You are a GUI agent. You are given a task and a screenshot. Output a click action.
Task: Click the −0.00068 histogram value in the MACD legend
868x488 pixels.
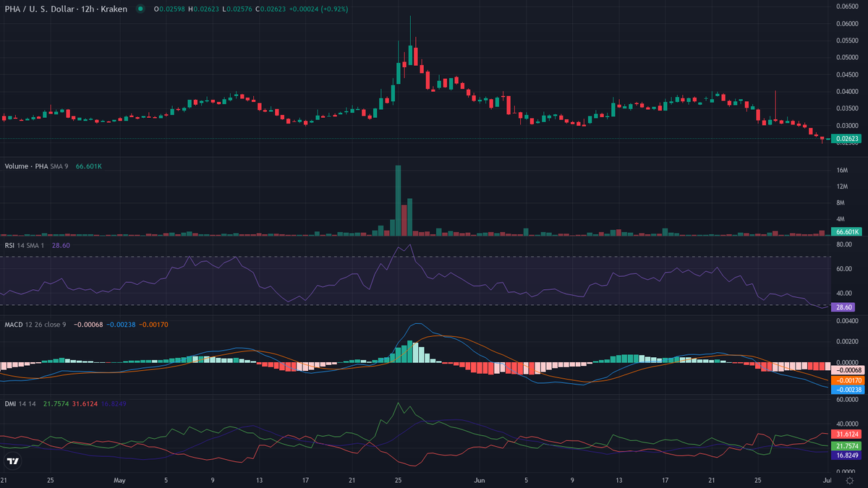(87, 325)
